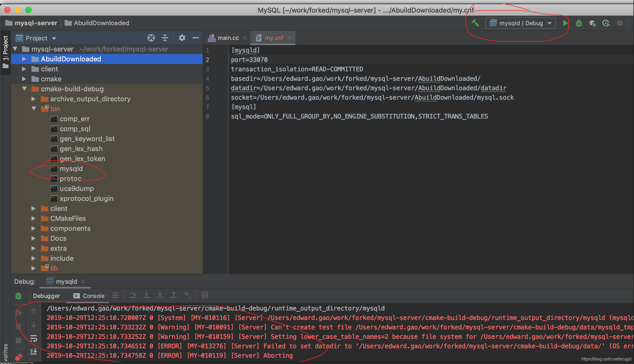The image size is (634, 364).
Task: Select the protoc executable
Action: point(70,179)
